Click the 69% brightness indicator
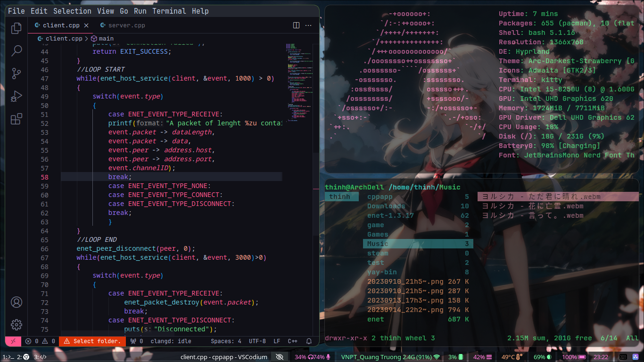Viewport: 644px width, 362px height. (543, 357)
